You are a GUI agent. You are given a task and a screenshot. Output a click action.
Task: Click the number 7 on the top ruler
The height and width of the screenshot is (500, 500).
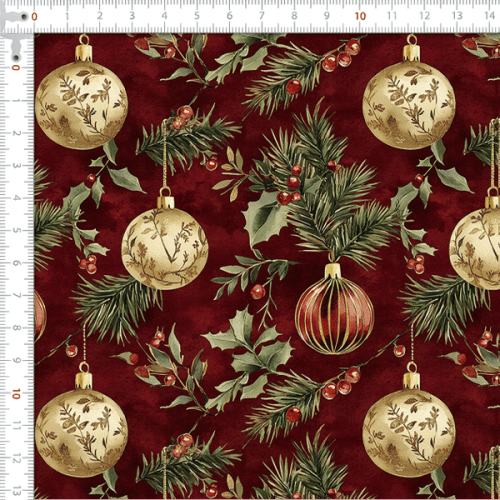click(x=262, y=16)
